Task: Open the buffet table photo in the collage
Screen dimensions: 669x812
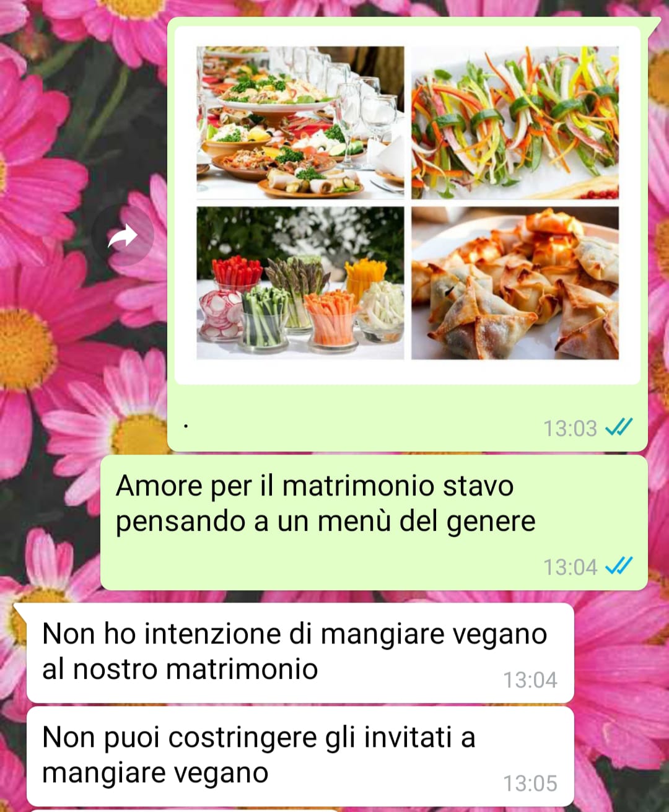Action: 300,122
